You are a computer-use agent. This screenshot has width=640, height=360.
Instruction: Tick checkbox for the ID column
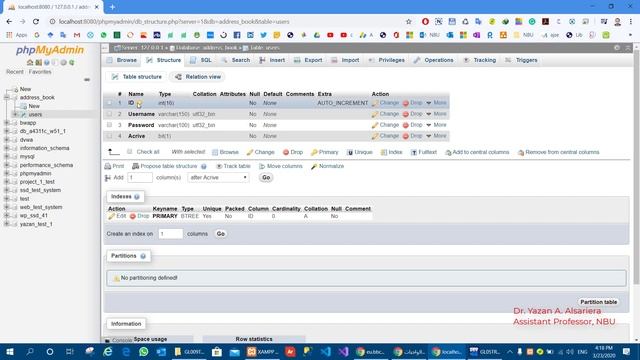coord(109,103)
